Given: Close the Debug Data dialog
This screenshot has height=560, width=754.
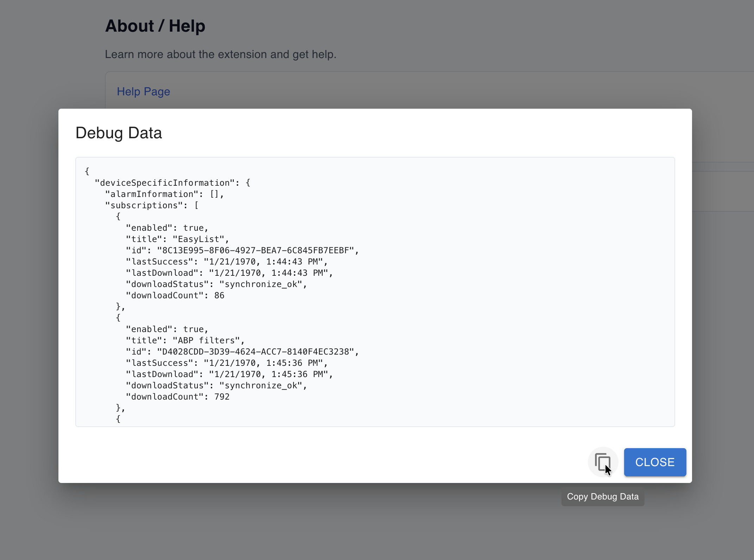Looking at the screenshot, I should (655, 462).
